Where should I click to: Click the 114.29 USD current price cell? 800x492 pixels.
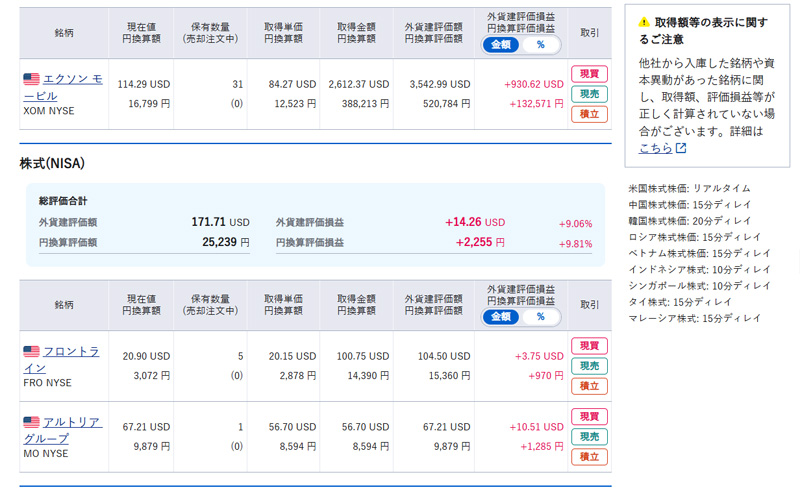click(144, 84)
